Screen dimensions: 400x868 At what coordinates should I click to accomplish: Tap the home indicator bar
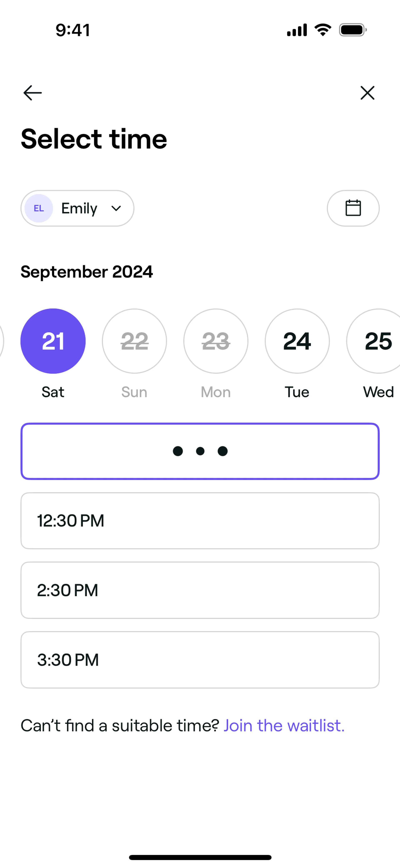200,857
